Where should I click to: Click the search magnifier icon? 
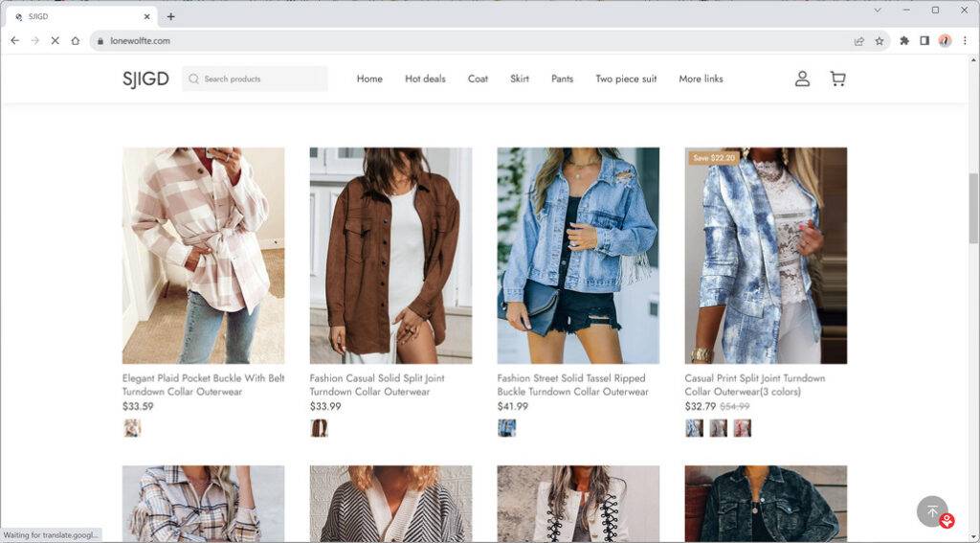click(x=193, y=79)
